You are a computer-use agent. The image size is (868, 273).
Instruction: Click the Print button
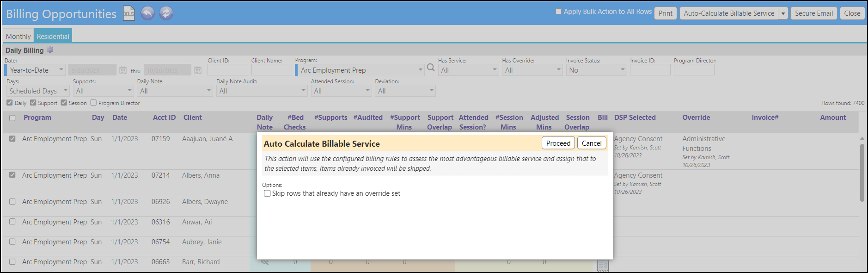(666, 13)
